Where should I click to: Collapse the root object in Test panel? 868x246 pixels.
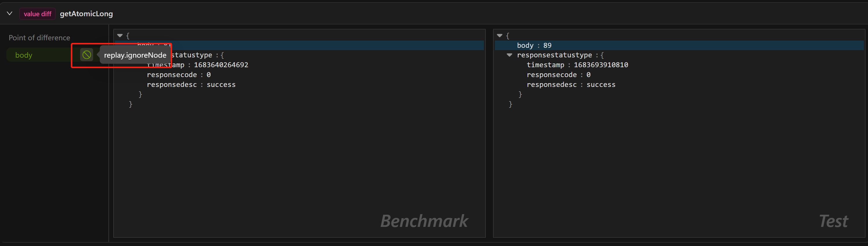[500, 35]
